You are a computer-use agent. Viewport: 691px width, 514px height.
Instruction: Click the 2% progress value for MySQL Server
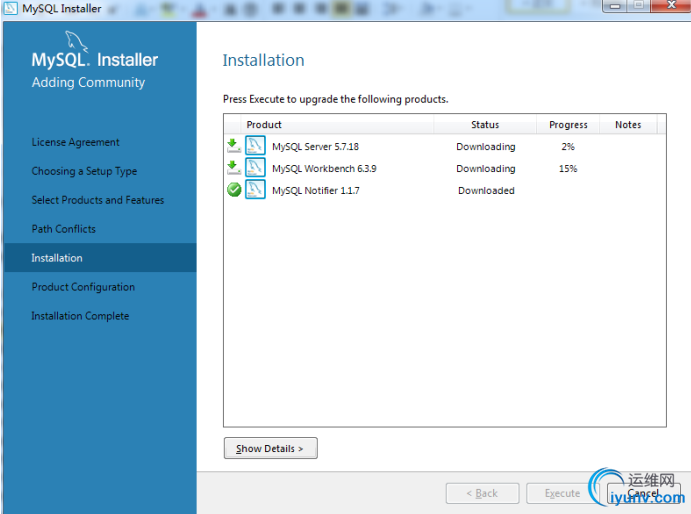[568, 146]
